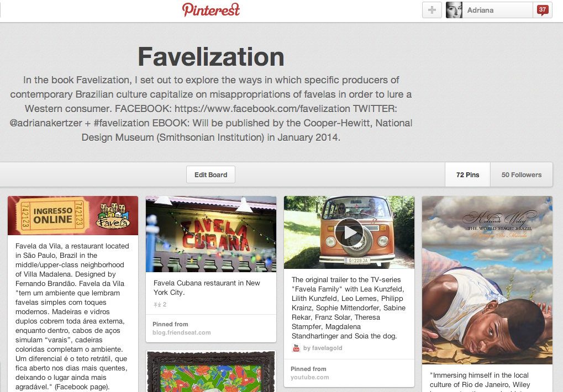The width and height of the screenshot is (563, 392).
Task: Click the board description paragraph
Action: [x=211, y=108]
